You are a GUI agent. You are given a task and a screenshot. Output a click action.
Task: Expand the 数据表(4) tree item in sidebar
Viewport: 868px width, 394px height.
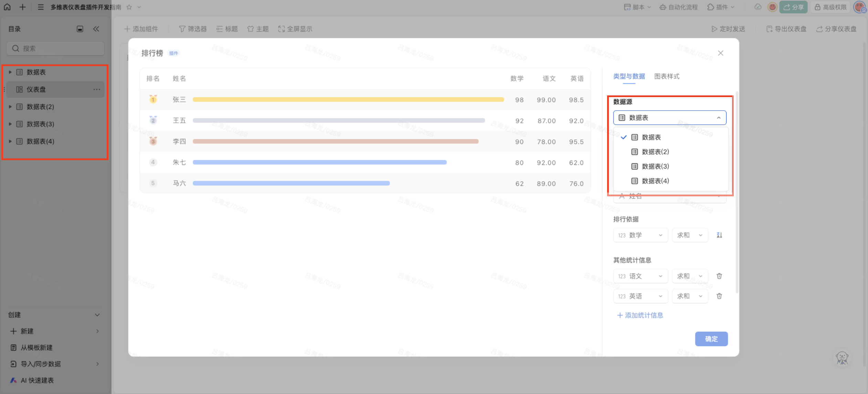point(10,141)
